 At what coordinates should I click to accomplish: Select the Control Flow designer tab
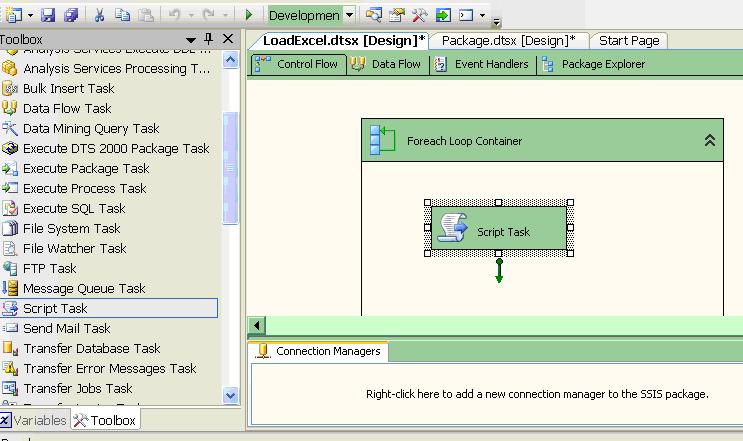click(x=299, y=64)
